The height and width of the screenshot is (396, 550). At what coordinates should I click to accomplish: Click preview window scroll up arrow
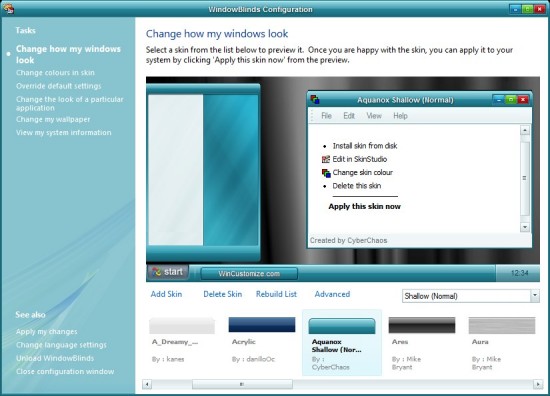click(525, 130)
